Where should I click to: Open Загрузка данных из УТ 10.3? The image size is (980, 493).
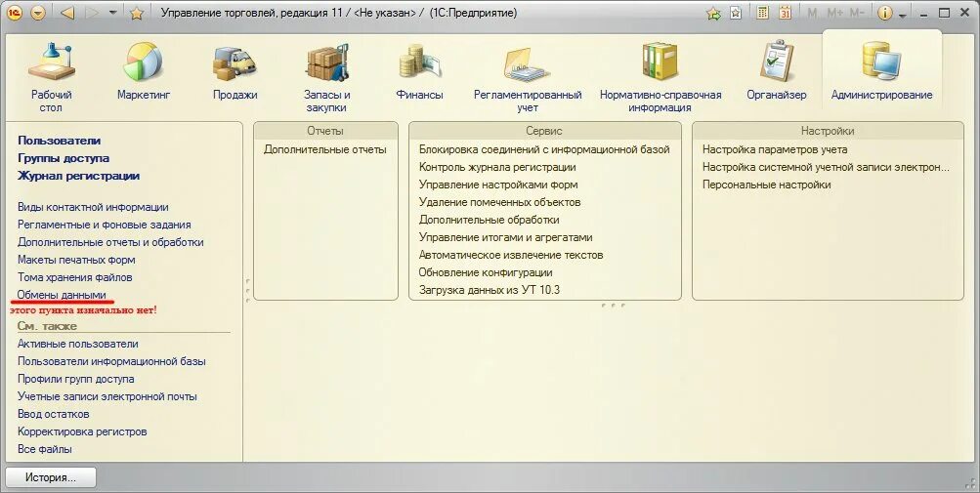click(x=490, y=289)
